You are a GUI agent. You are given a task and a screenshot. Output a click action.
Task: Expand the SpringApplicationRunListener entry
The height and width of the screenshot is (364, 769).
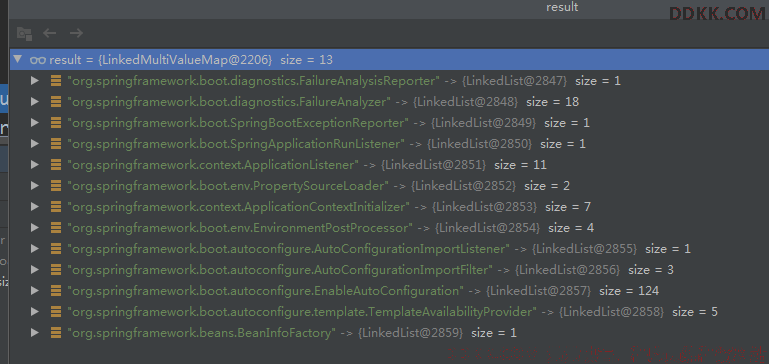pyautogui.click(x=34, y=144)
